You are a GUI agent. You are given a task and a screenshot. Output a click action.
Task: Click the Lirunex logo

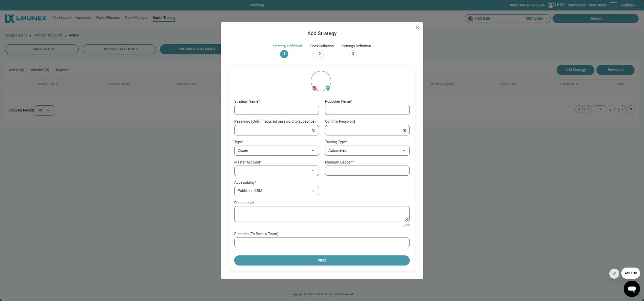coord(26,18)
